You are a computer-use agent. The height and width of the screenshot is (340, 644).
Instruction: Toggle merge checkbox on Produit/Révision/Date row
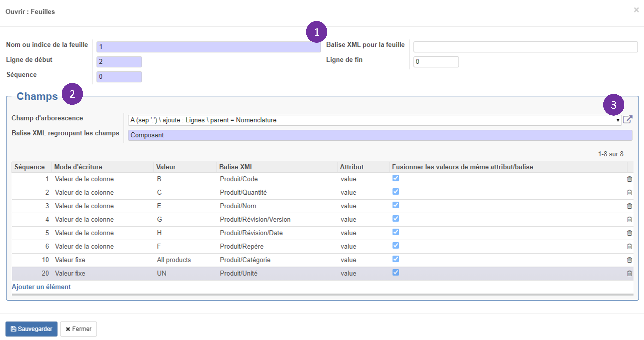(x=395, y=232)
